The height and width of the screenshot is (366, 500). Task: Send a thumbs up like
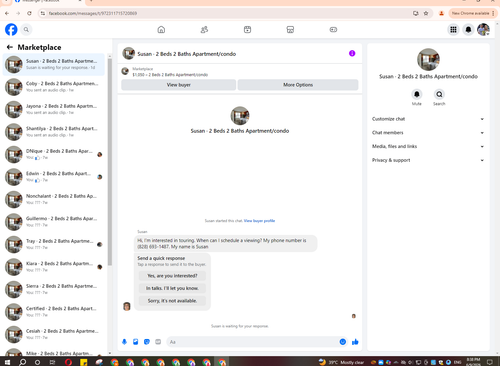[x=355, y=342]
